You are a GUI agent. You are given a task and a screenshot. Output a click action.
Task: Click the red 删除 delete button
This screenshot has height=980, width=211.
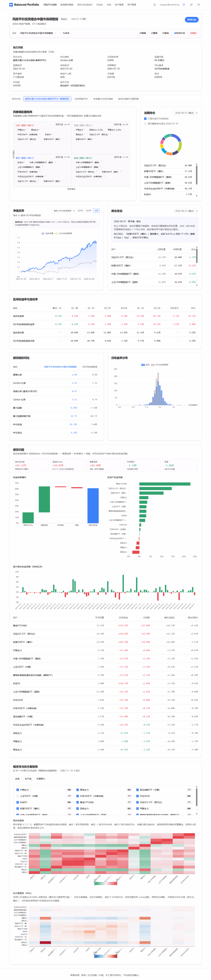point(193,33)
